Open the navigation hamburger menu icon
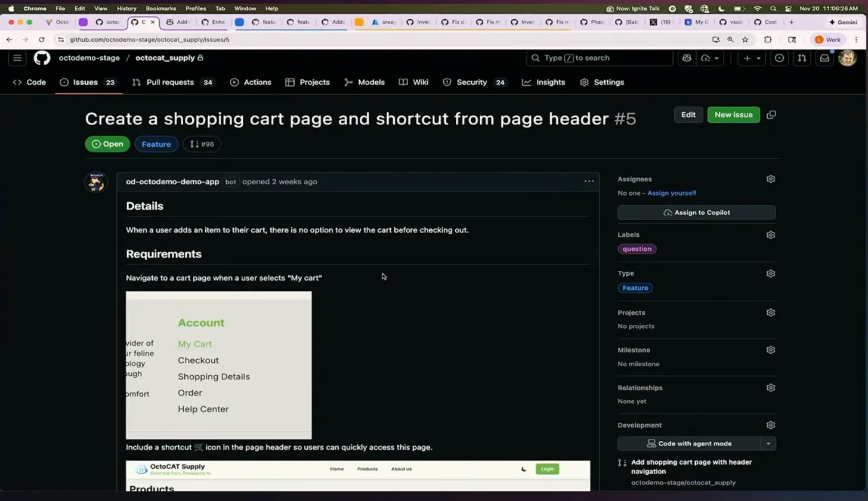The image size is (868, 501). pos(17,58)
